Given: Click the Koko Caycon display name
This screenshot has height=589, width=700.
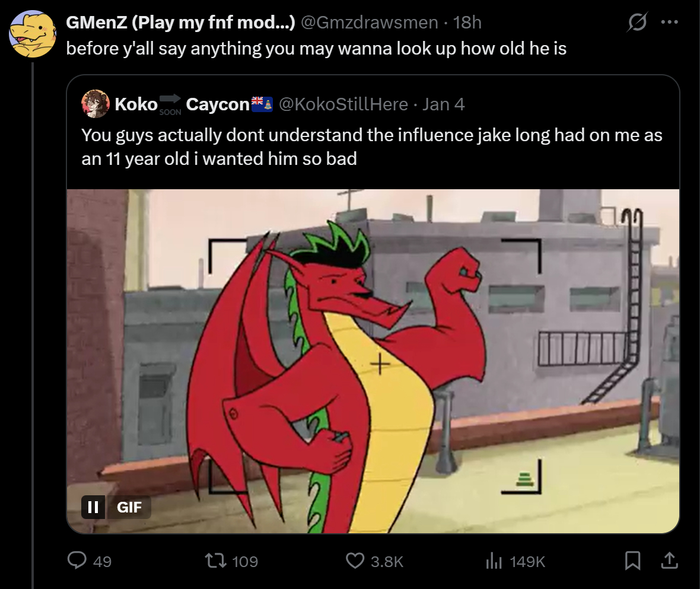Looking at the screenshot, I should [x=182, y=104].
